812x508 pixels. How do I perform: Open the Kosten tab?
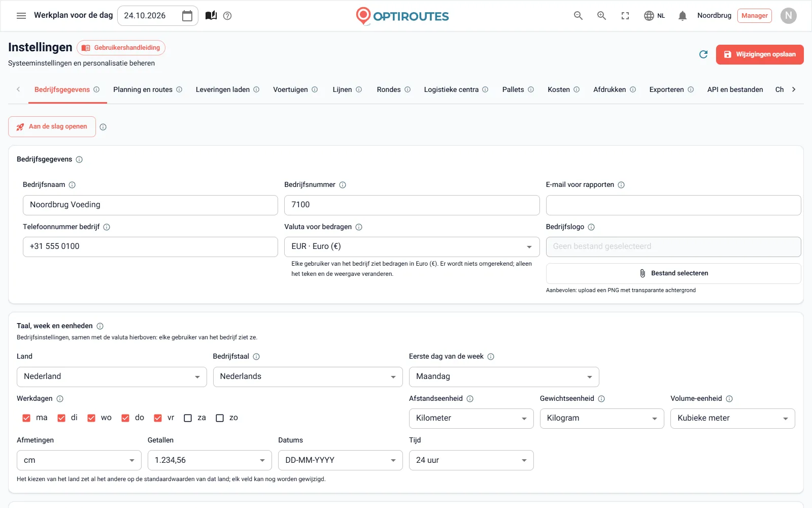(x=559, y=89)
